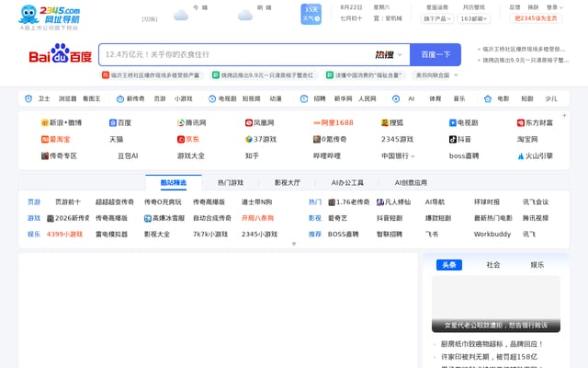Image resolution: width=588 pixels, height=368 pixels.
Task: Open 传奇专区 via its icon
Action: pos(45,155)
